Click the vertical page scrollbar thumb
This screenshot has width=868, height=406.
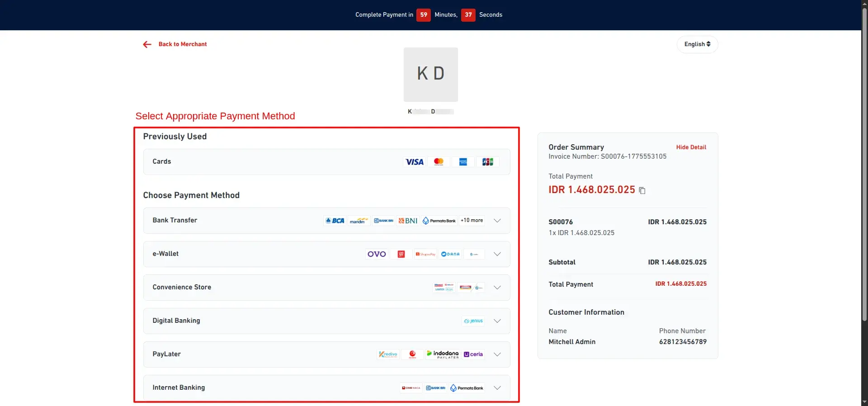click(864, 165)
